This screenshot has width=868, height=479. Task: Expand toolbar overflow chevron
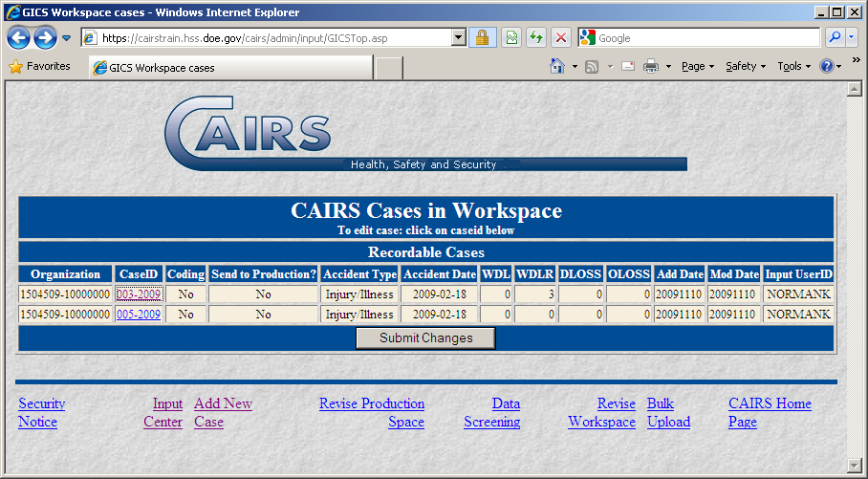(x=857, y=60)
